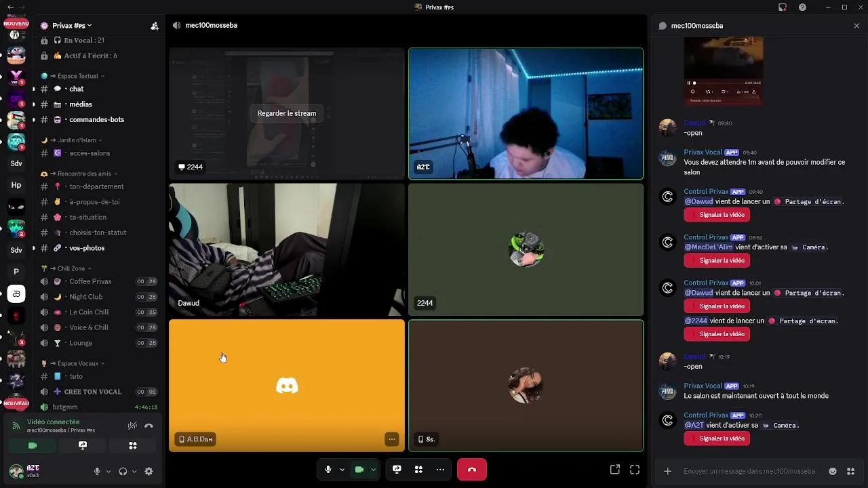
Task: Enter full screen call view
Action: (x=635, y=470)
